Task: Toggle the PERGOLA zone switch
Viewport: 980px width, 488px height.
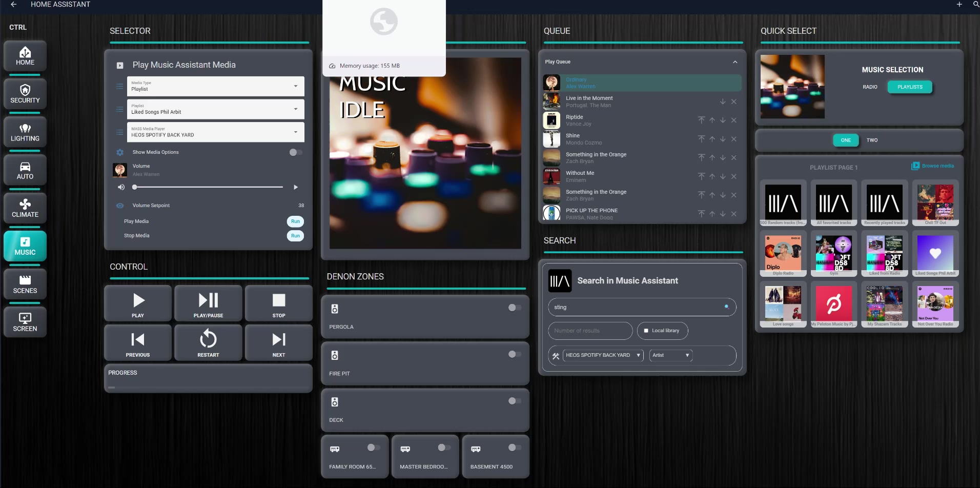Action: tap(515, 308)
